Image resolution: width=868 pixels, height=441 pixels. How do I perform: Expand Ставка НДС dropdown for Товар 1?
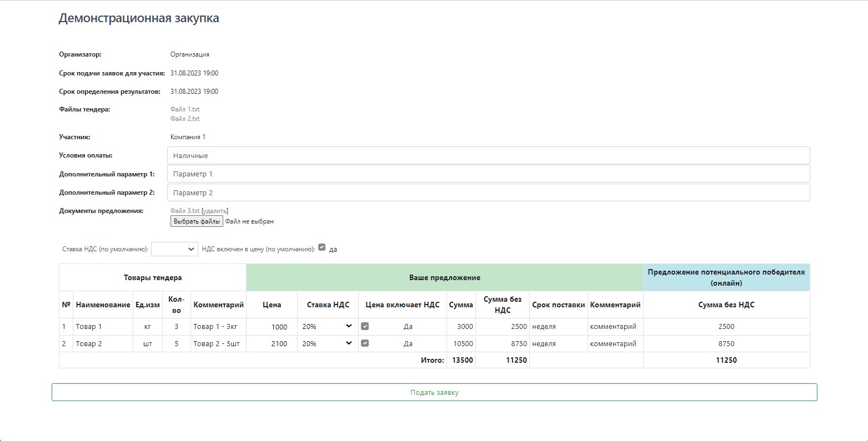tap(327, 327)
